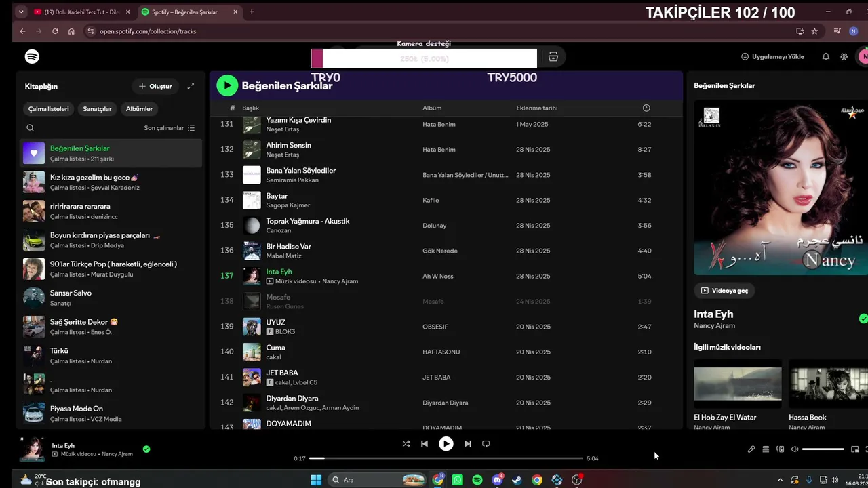The height and width of the screenshot is (488, 868).
Task: Open the connect to a device icon
Action: point(780,449)
